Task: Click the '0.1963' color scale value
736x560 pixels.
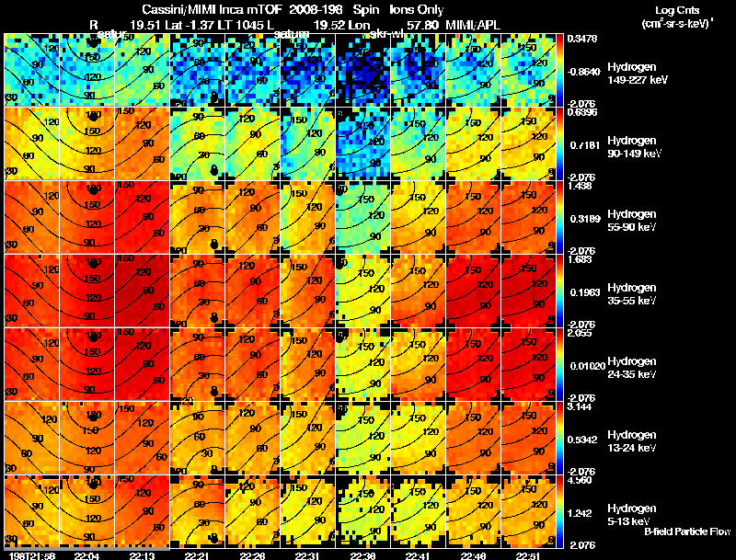Action: pyautogui.click(x=585, y=292)
